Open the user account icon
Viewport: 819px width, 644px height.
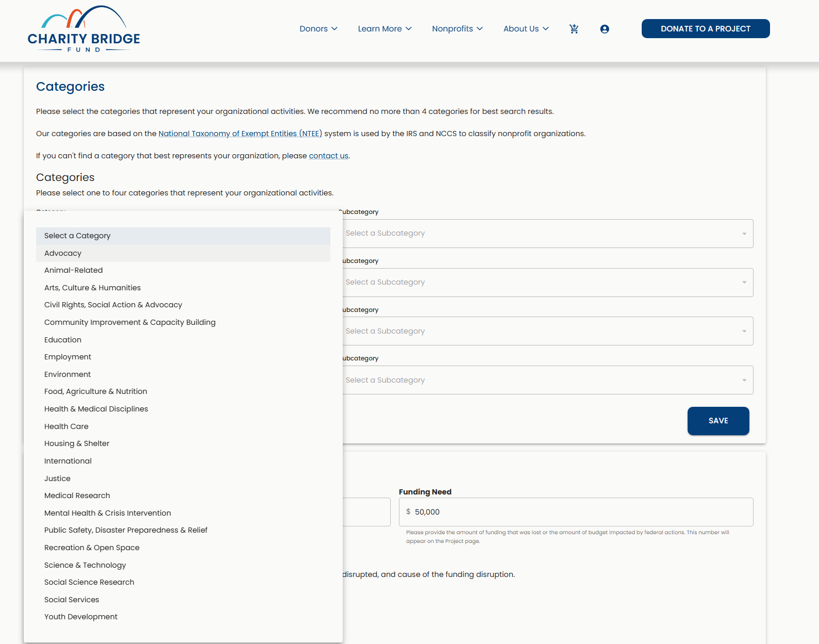pos(605,29)
